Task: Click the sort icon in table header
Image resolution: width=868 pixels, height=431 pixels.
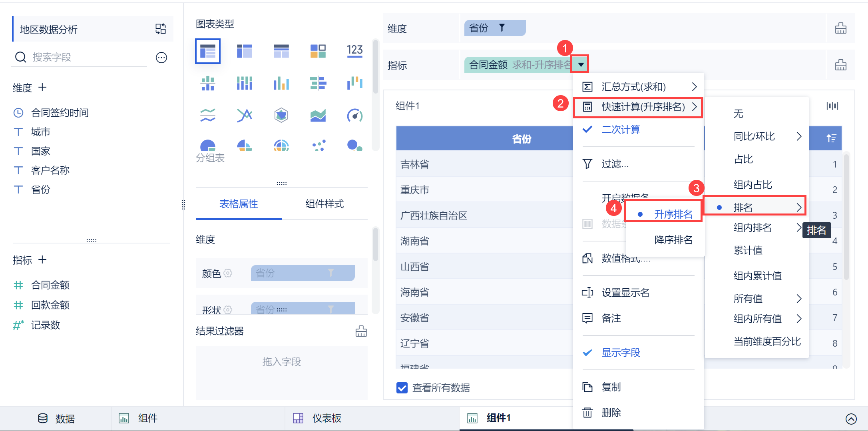Action: coord(831,138)
